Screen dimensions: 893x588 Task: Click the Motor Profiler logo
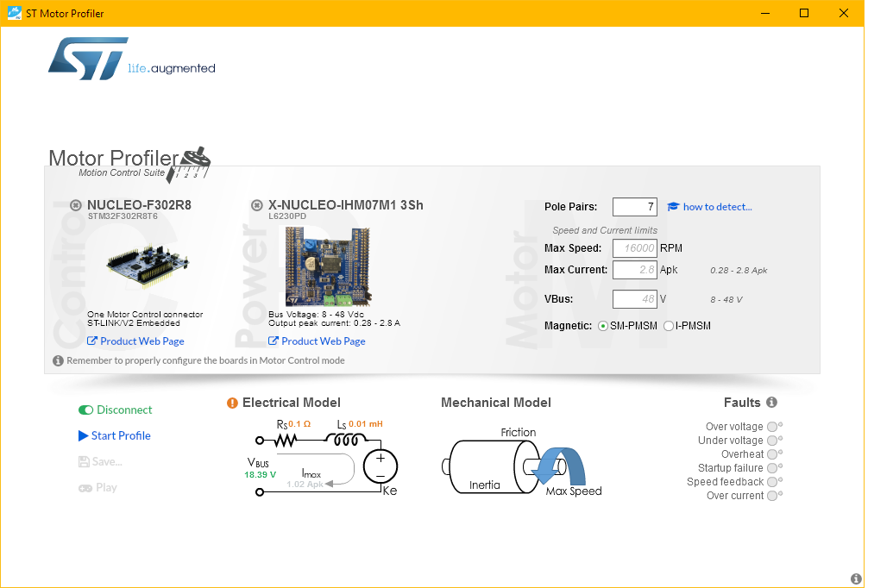click(129, 165)
